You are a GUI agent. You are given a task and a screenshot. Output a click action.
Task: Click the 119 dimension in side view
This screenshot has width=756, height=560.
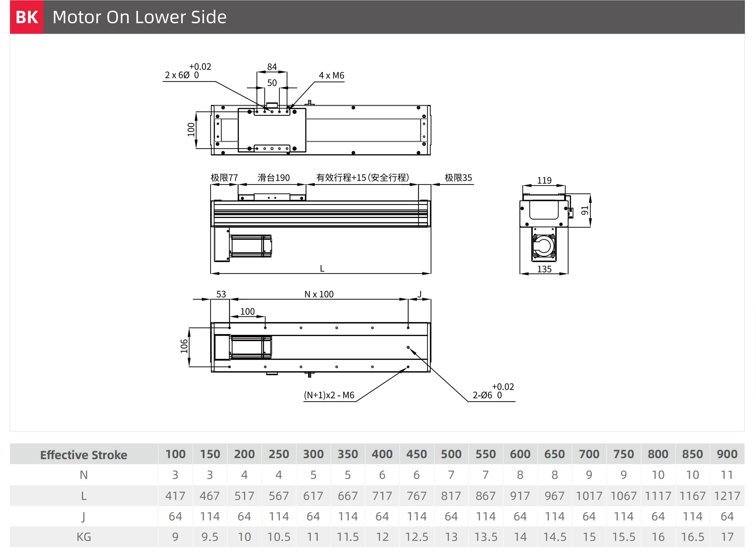[544, 180]
